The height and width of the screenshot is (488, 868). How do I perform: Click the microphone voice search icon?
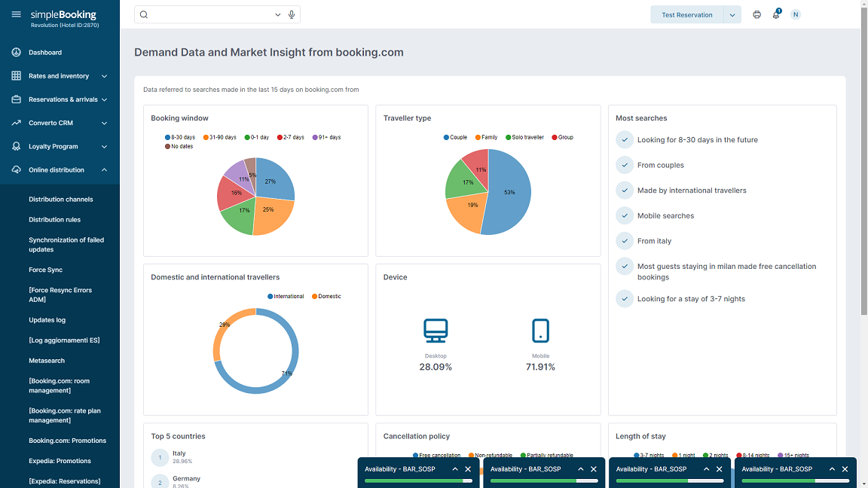(292, 14)
